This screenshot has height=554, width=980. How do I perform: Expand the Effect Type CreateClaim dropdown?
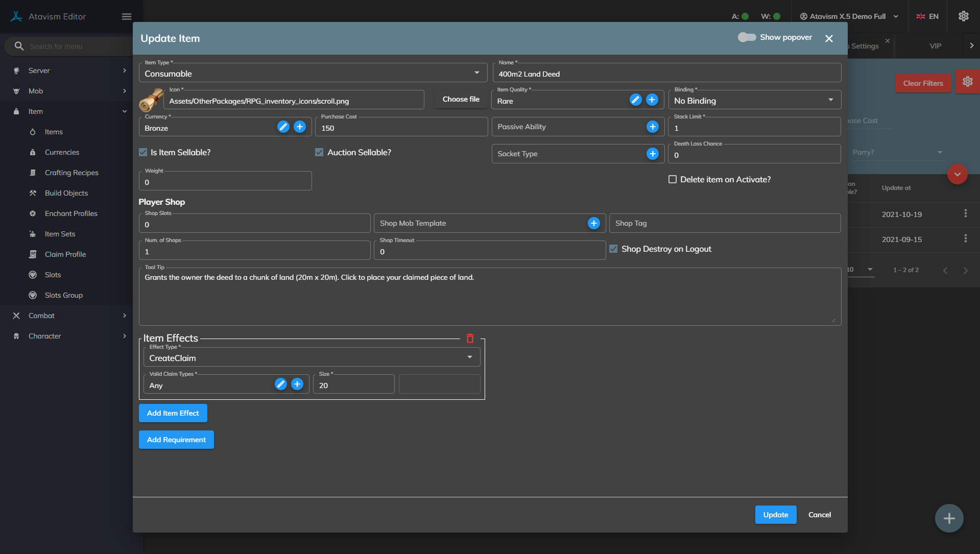(x=312, y=358)
